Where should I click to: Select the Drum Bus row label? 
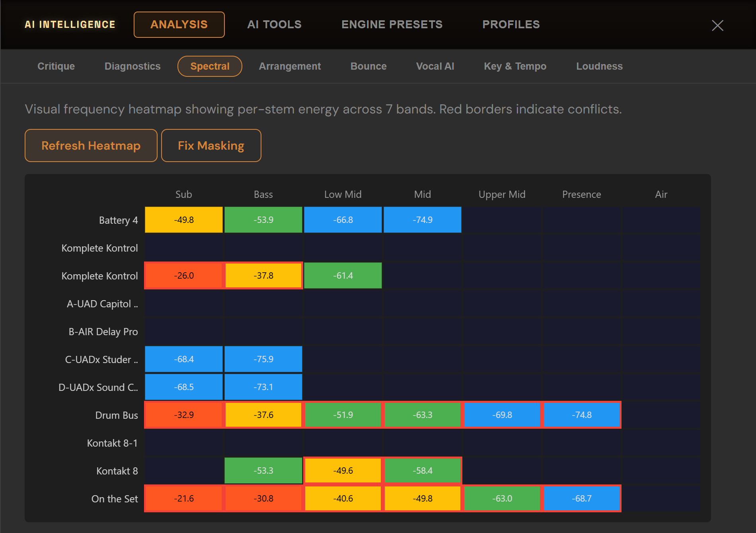[117, 415]
